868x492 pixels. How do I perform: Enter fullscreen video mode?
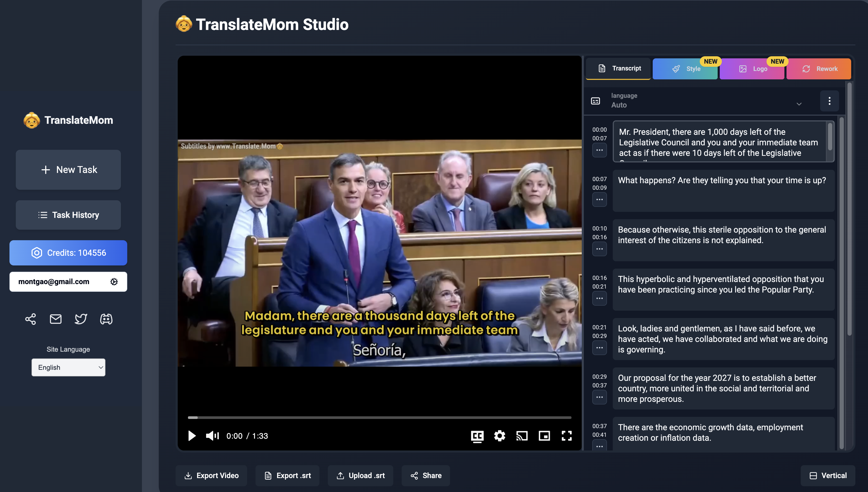tap(566, 436)
